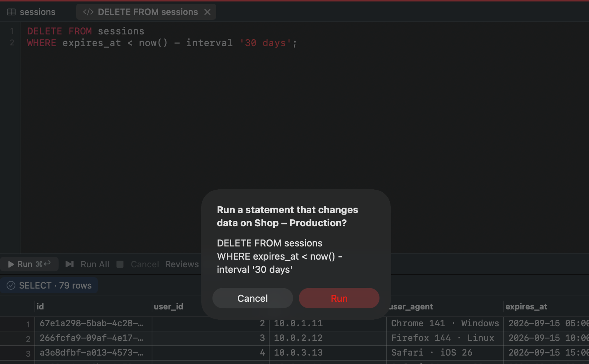Open Reviews in the query toolbar

tap(182, 264)
